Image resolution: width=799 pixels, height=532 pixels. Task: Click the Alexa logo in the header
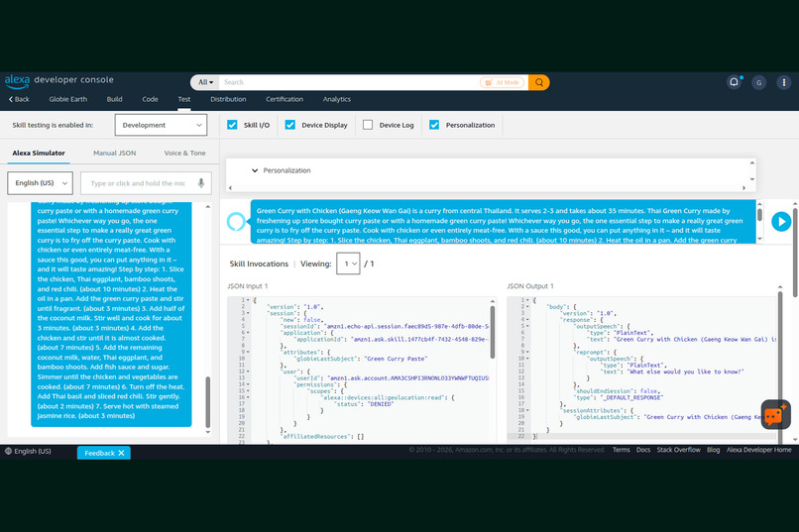point(17,80)
